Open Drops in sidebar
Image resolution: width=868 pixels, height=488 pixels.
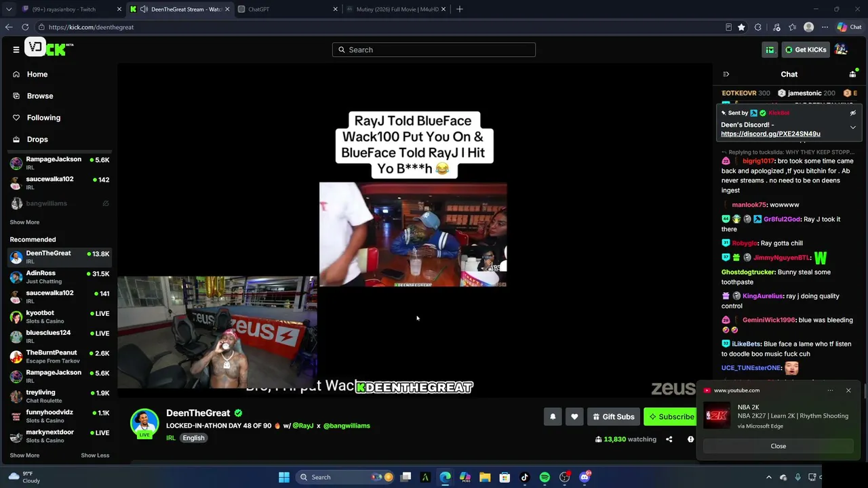[37, 140]
